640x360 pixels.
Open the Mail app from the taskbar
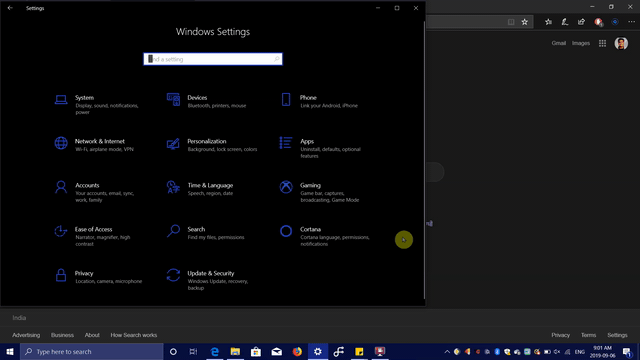pyautogui.click(x=276, y=351)
